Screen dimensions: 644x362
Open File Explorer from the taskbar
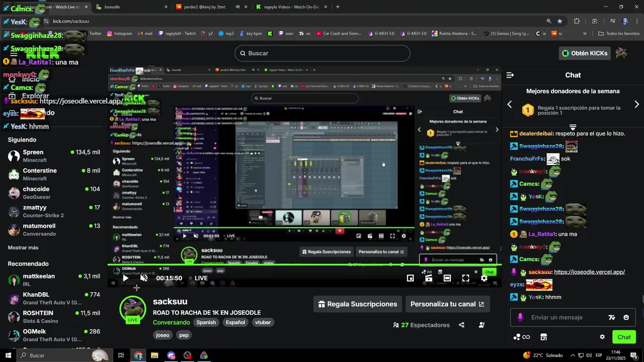click(x=154, y=355)
